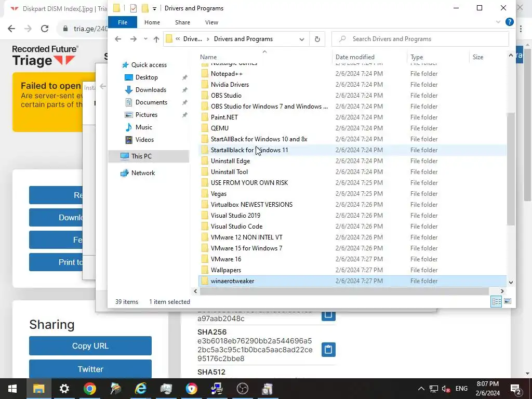Image resolution: width=532 pixels, height=399 pixels.
Task: Open the File tab in Explorer ribbon
Action: (x=123, y=22)
